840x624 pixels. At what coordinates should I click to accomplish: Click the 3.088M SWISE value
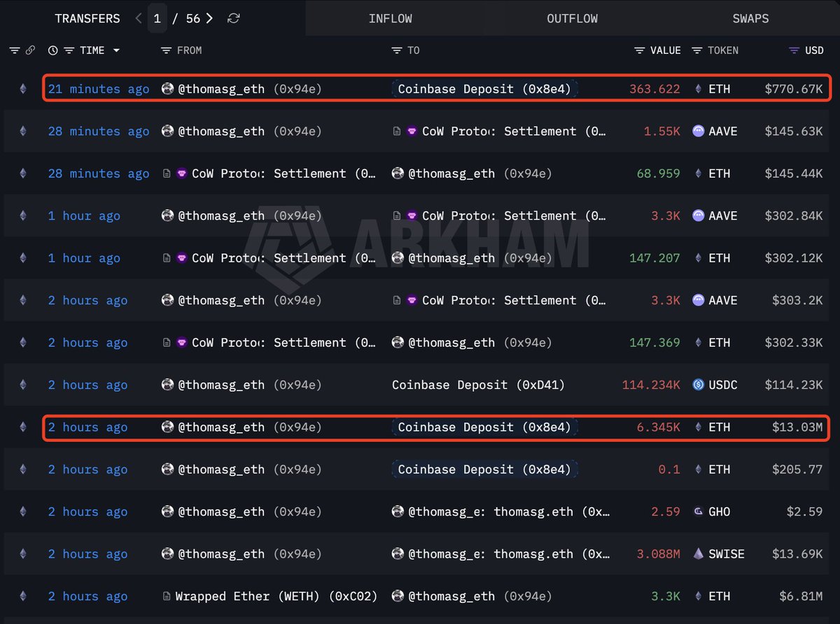(x=659, y=554)
